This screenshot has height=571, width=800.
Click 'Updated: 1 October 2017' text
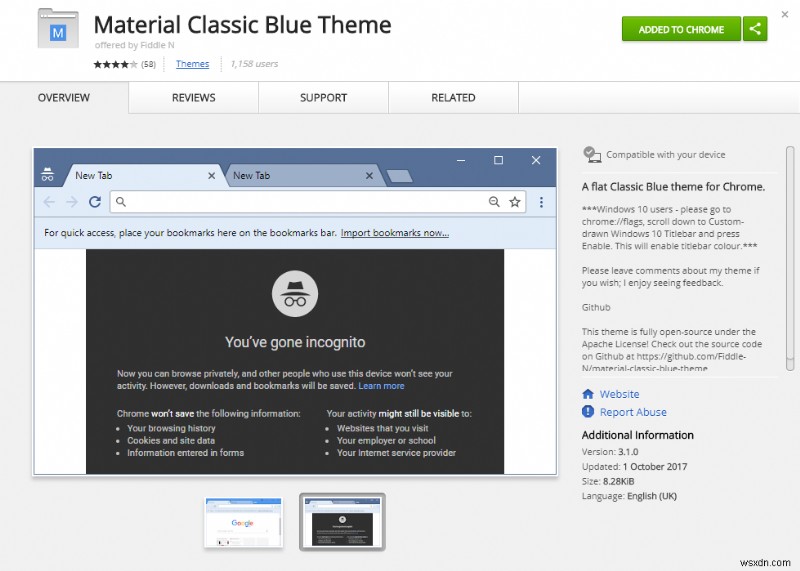(634, 466)
